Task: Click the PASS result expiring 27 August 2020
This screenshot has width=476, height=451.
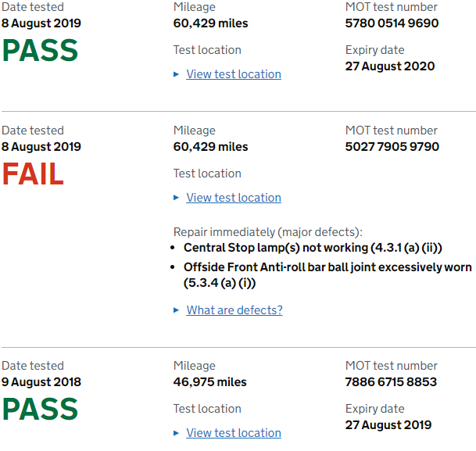Action: (40, 51)
